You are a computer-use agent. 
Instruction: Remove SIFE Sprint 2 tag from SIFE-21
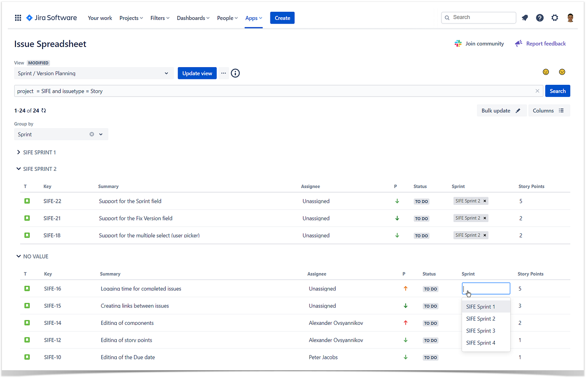pyautogui.click(x=485, y=218)
